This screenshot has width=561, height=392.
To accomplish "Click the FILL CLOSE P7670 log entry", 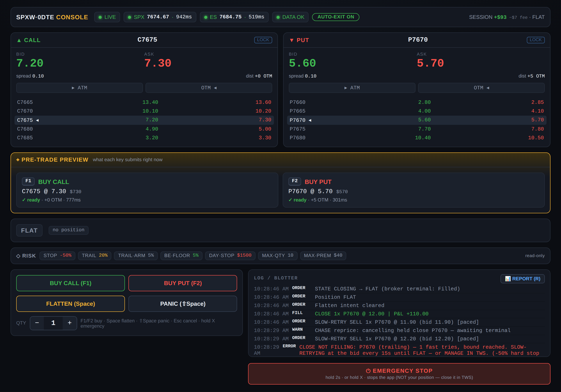I will (399, 314).
